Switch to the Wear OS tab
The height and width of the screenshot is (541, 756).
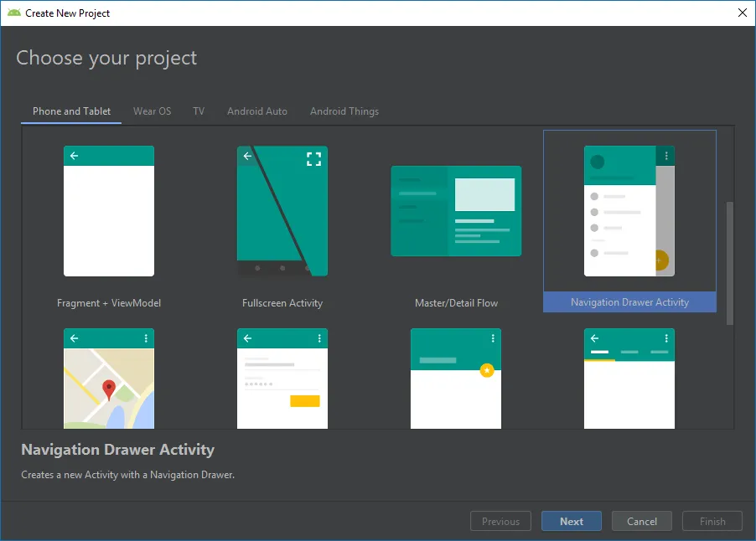pos(152,111)
